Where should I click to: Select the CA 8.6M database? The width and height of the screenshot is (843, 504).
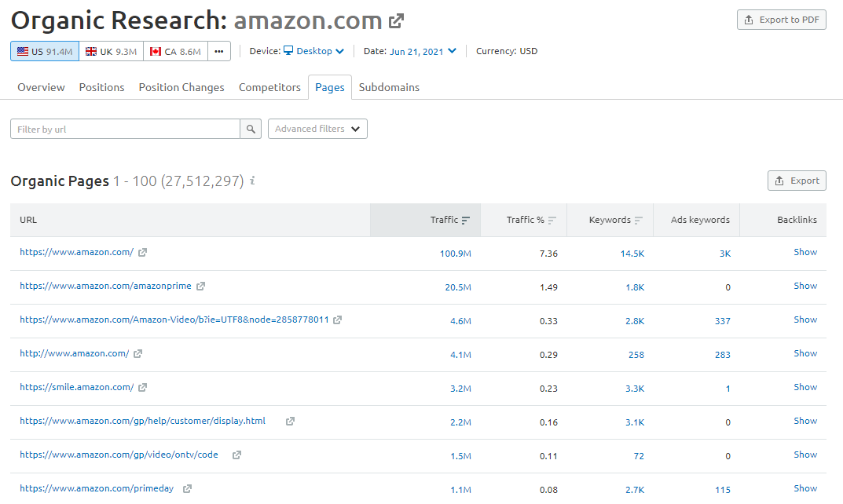pos(175,52)
